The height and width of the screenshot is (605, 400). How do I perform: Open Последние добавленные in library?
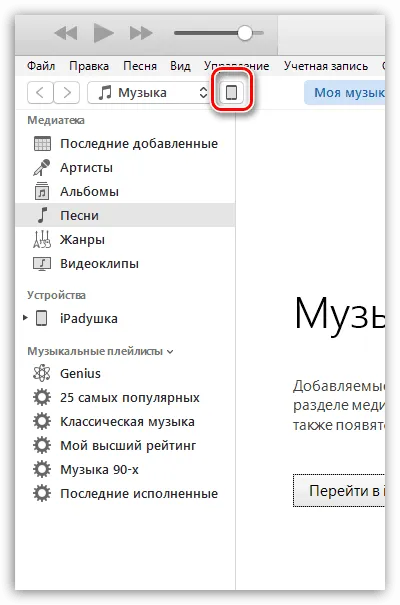139,144
